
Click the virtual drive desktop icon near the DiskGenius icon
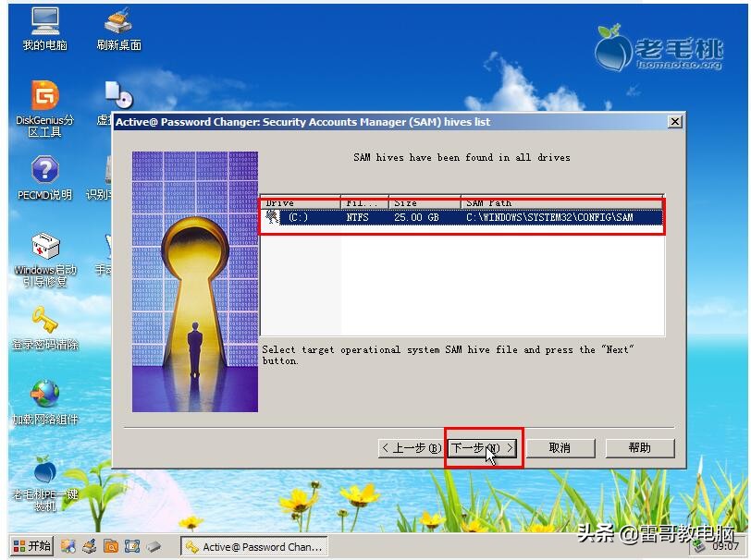coord(118,94)
